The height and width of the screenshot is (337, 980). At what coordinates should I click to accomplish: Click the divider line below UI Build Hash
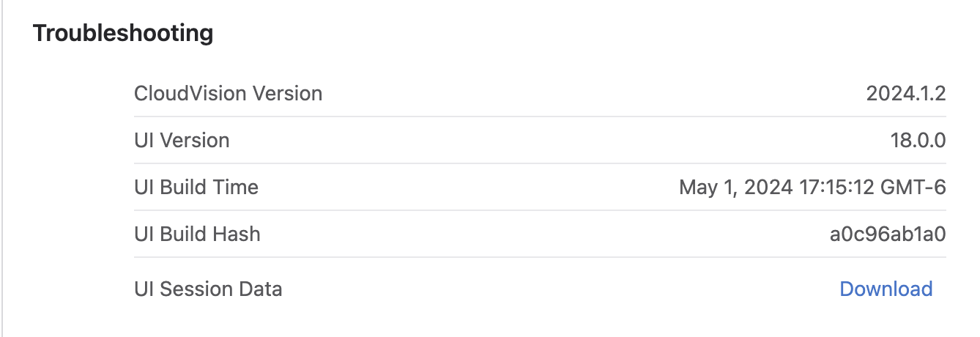point(540,257)
